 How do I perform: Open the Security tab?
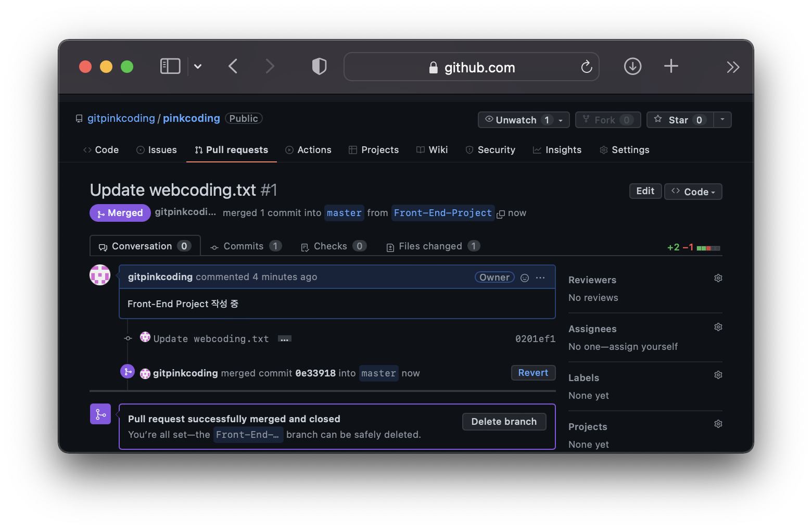coord(490,150)
